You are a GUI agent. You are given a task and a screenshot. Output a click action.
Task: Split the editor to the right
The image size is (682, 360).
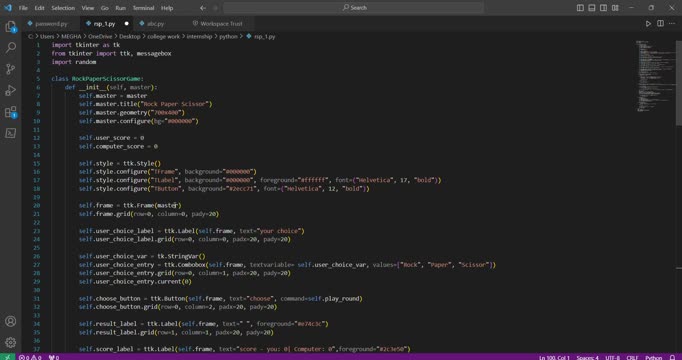point(660,23)
